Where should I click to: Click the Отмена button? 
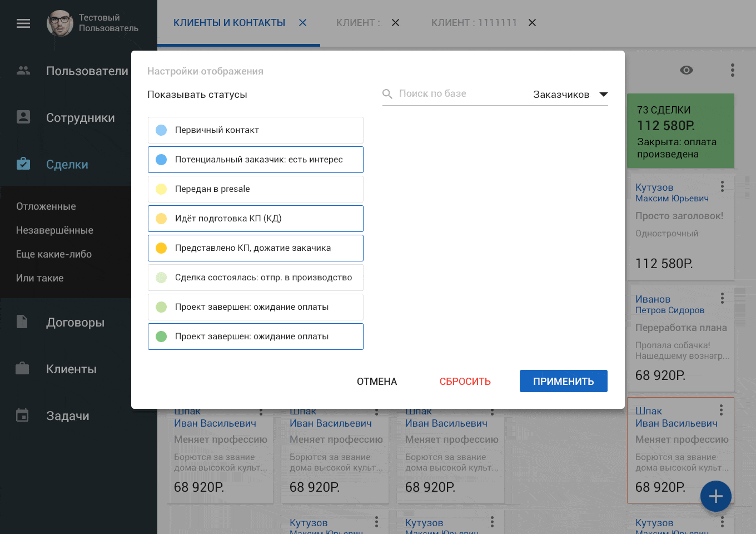pyautogui.click(x=377, y=382)
